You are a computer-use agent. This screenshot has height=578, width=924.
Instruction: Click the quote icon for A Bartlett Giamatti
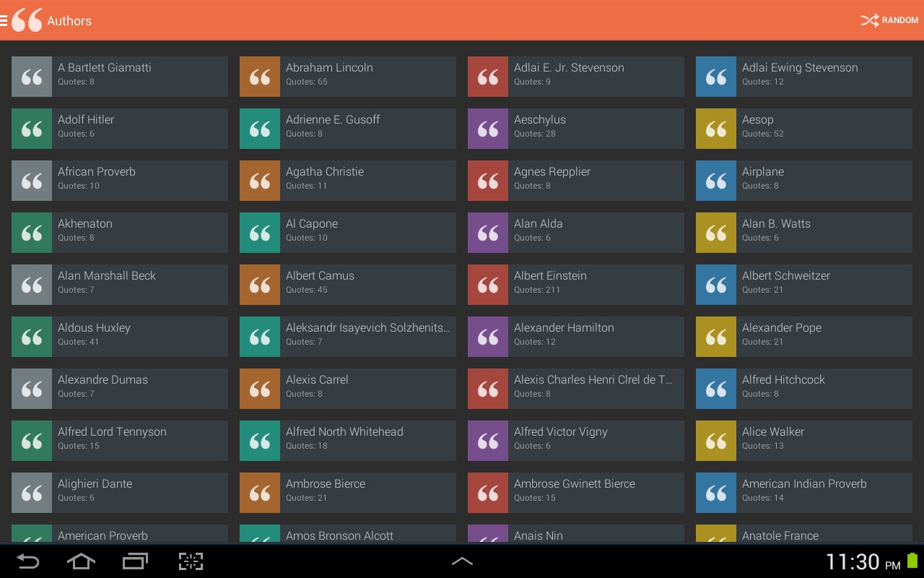(32, 77)
